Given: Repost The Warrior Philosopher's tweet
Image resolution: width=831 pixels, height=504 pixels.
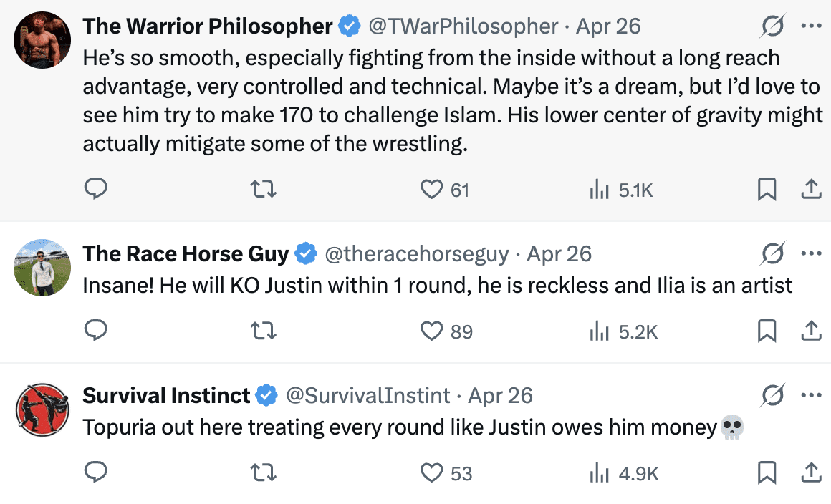Looking at the screenshot, I should point(263,189).
